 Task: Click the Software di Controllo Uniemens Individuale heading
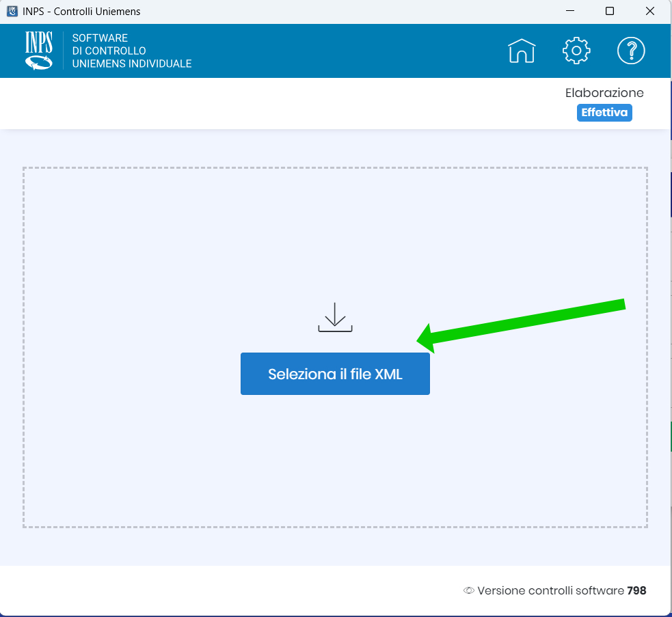131,51
